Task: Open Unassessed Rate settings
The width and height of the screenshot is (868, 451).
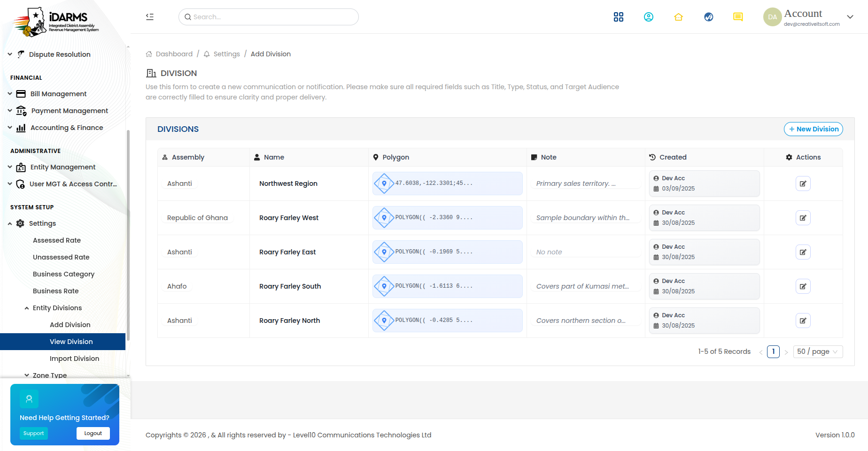Action: [61, 257]
